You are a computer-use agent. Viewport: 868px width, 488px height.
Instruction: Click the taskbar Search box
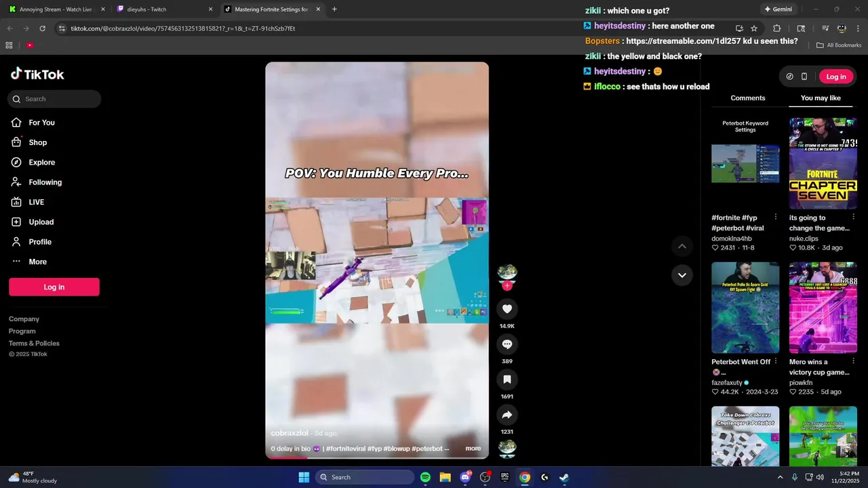pyautogui.click(x=365, y=477)
